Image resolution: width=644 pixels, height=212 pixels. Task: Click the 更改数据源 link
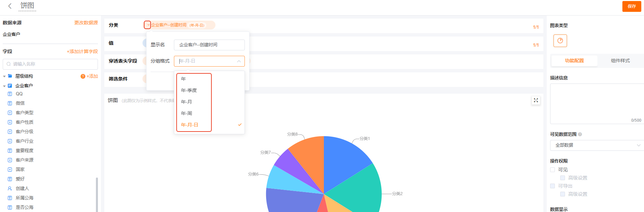pos(86,23)
